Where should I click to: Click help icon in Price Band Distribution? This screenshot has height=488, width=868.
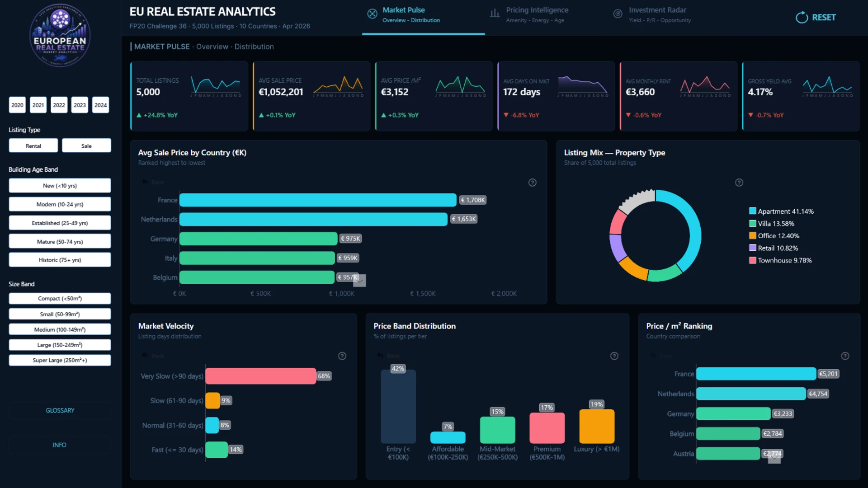pyautogui.click(x=614, y=356)
